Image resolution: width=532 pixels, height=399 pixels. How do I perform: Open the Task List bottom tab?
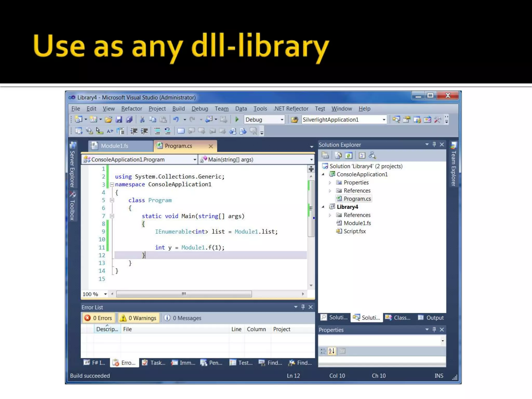pos(154,363)
